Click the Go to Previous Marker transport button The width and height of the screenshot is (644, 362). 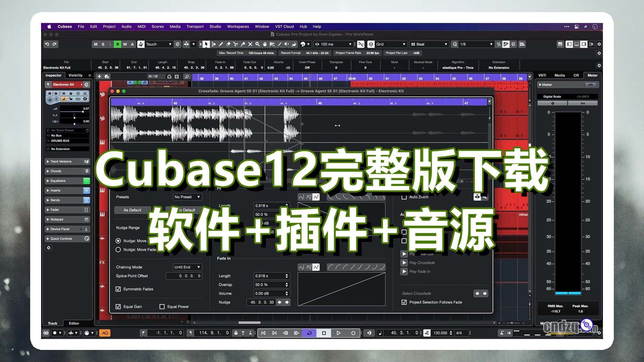pos(263,333)
